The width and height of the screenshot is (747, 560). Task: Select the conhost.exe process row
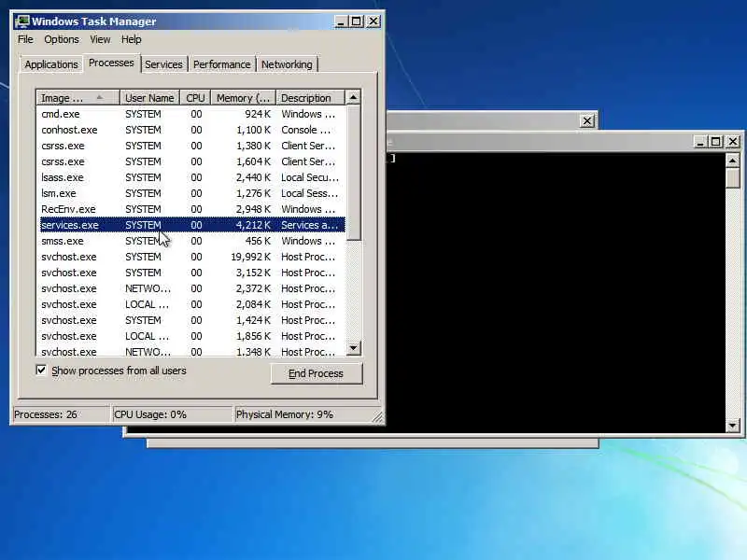192,130
